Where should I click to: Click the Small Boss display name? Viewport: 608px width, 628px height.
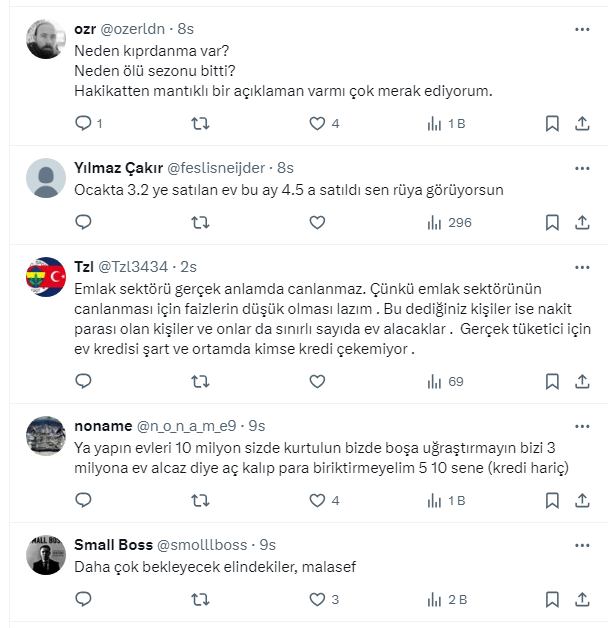pyautogui.click(x=113, y=545)
